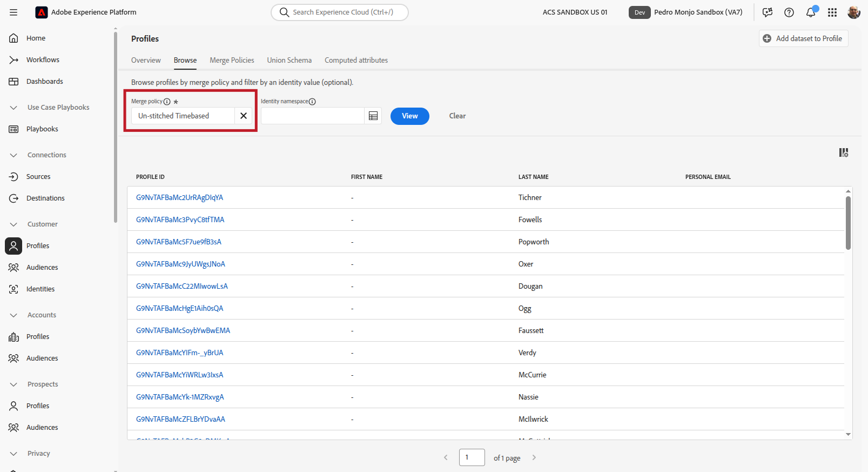Click the identity namespace selector icon
This screenshot has width=868, height=472.
point(373,116)
